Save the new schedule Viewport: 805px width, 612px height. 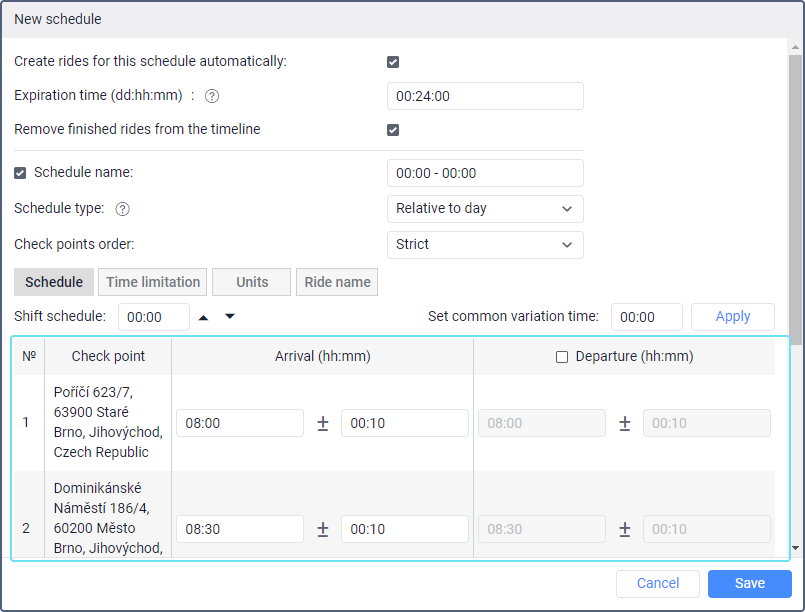pyautogui.click(x=749, y=583)
